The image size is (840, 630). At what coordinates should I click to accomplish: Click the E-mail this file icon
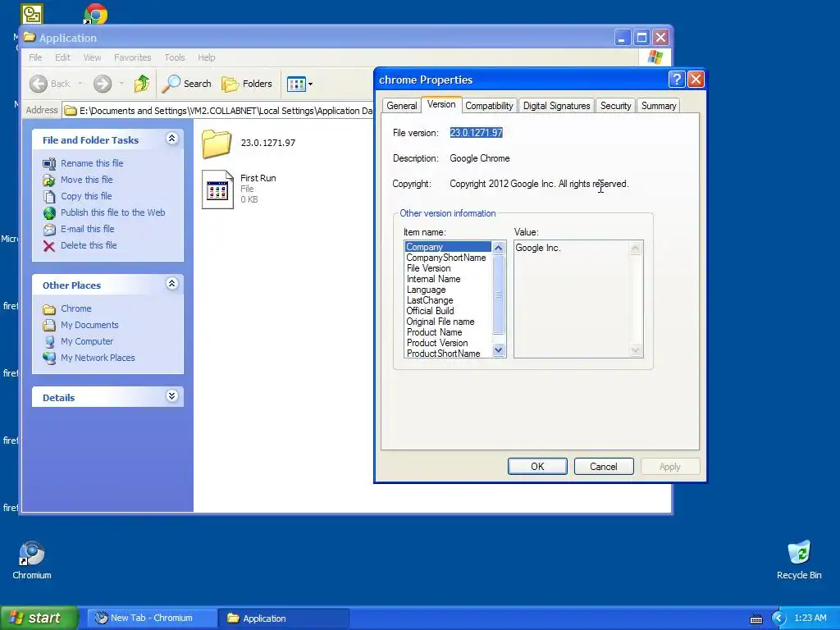(48, 230)
